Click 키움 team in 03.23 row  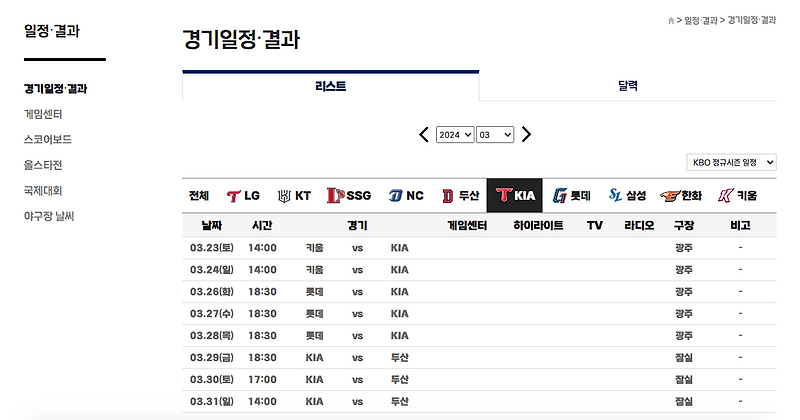tap(314, 248)
